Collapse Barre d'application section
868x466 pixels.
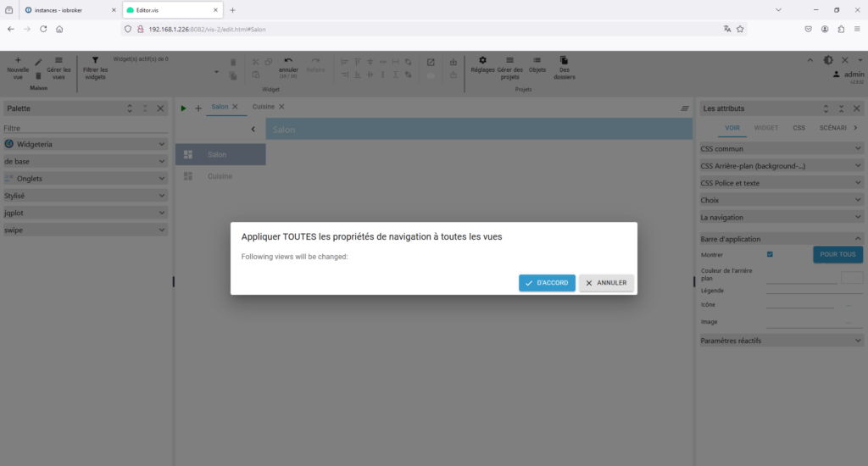click(x=781, y=239)
